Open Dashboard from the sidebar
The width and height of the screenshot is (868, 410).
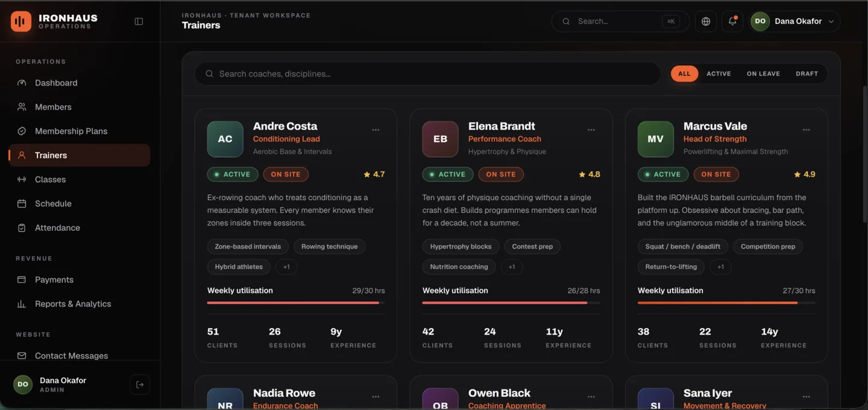click(x=80, y=83)
